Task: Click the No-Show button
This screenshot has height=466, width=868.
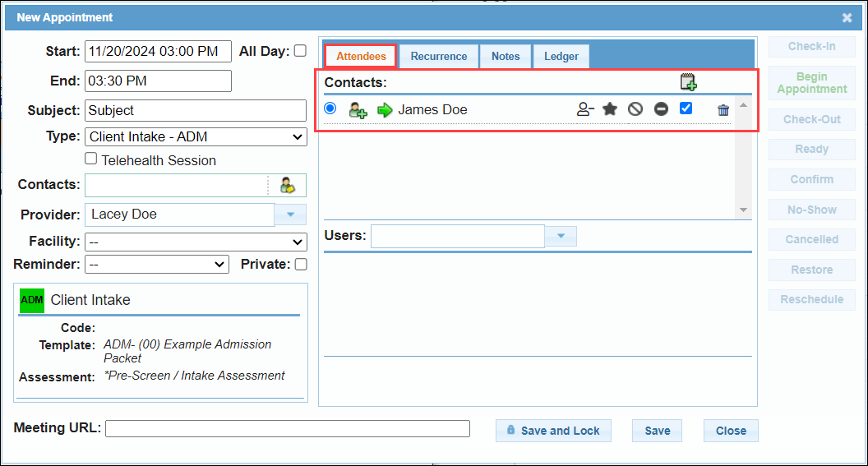Action: click(x=811, y=210)
